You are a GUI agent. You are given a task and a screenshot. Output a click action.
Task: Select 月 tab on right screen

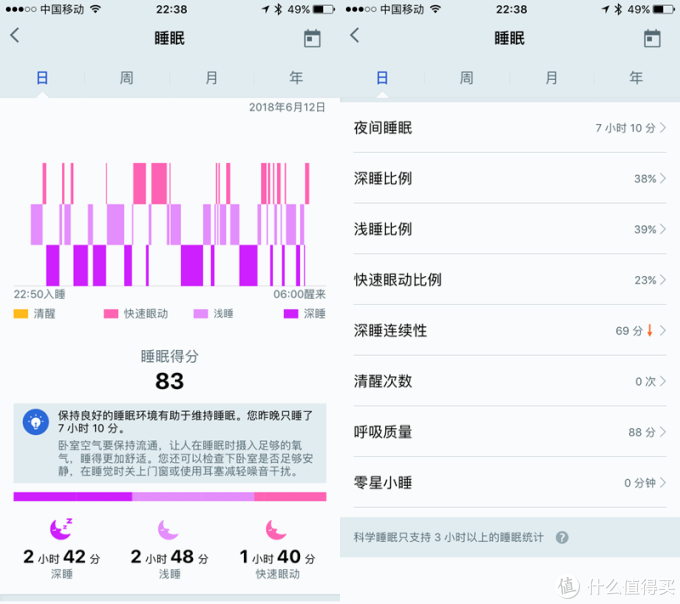551,78
